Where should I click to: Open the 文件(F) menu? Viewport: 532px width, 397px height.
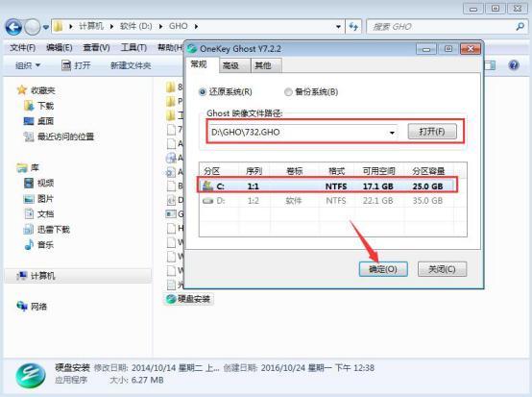(x=23, y=47)
